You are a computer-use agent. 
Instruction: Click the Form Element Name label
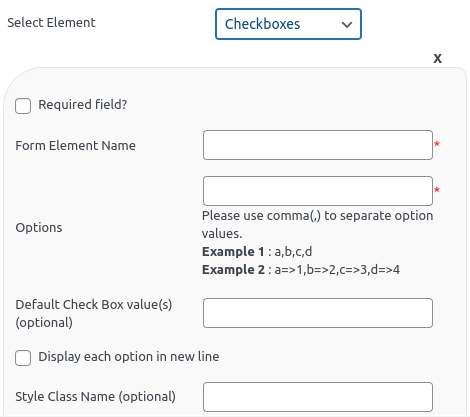point(75,146)
